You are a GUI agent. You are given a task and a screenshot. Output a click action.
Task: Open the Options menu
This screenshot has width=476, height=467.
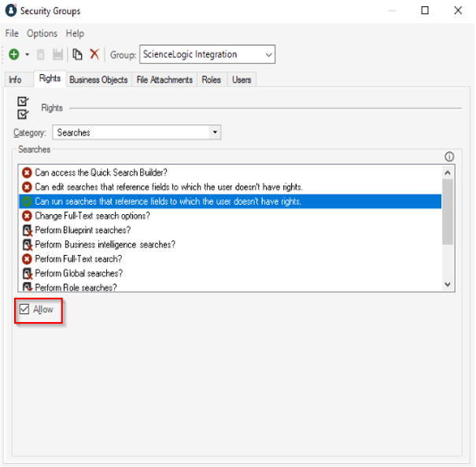point(42,33)
